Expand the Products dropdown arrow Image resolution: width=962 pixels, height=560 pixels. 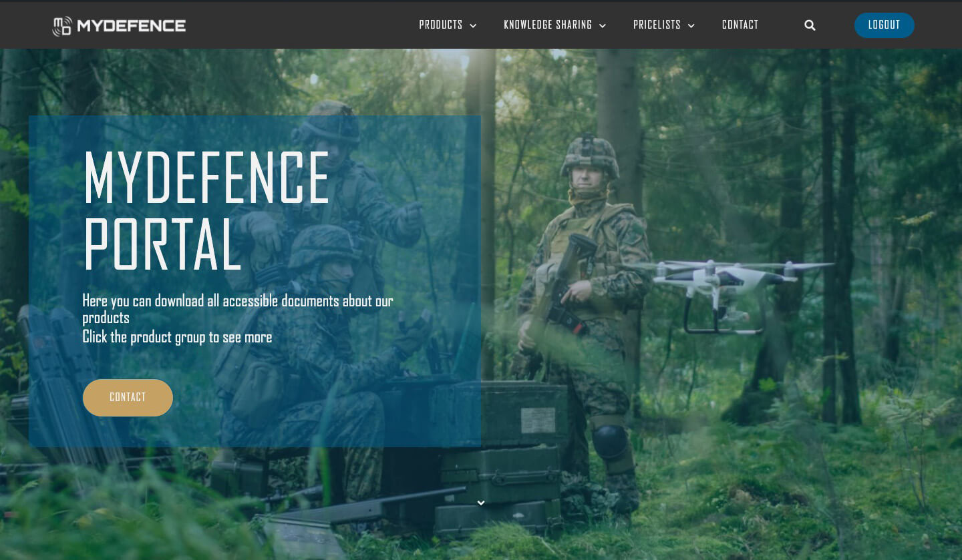point(473,26)
